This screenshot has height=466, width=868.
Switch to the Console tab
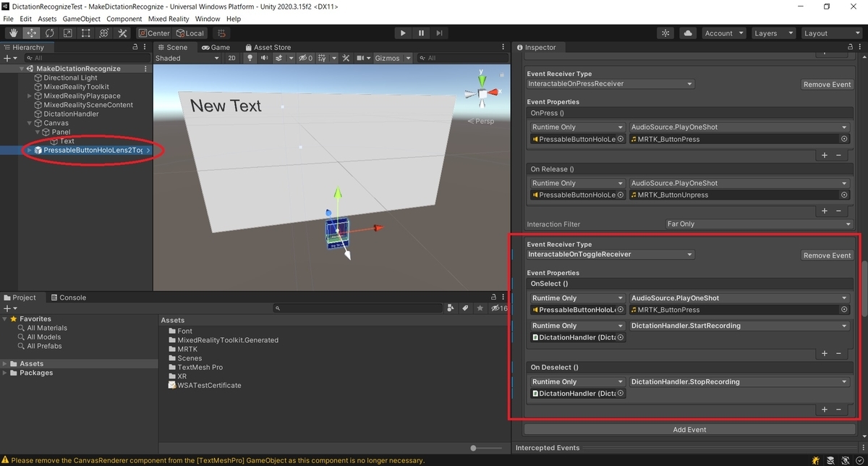(67, 297)
